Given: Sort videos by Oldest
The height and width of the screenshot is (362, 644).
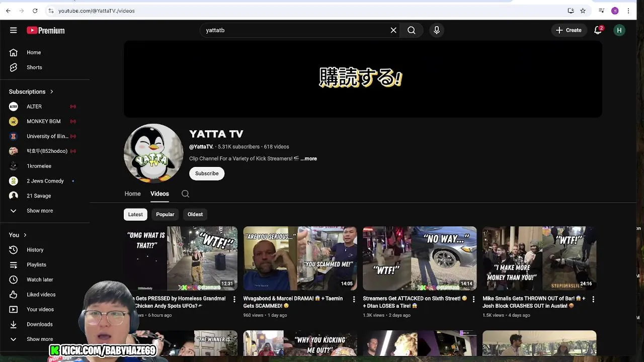Looking at the screenshot, I should pyautogui.click(x=195, y=214).
